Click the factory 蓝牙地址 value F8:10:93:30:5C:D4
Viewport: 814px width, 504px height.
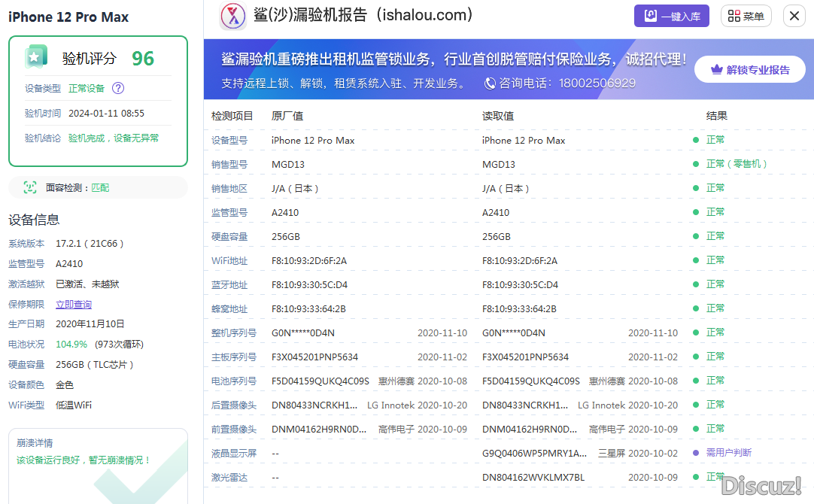coord(309,284)
